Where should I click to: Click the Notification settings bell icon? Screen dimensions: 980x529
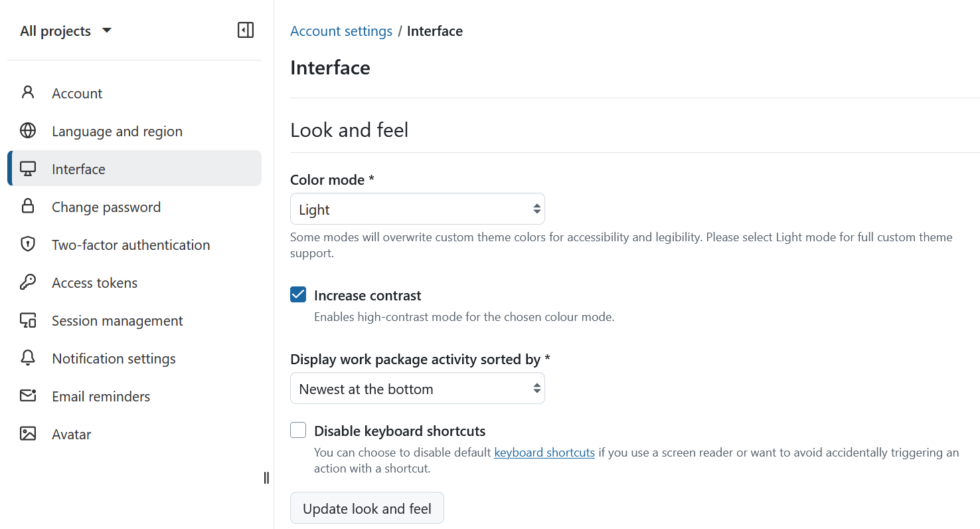point(27,358)
